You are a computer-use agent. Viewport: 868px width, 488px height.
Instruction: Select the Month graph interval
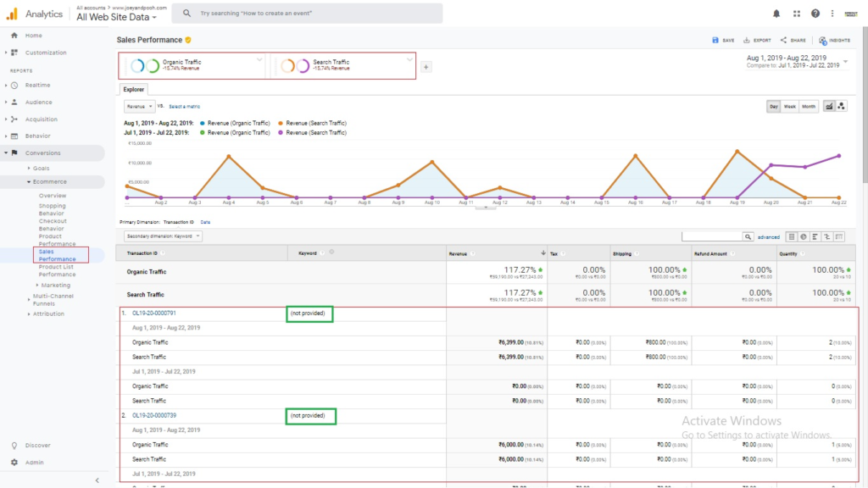tap(809, 106)
